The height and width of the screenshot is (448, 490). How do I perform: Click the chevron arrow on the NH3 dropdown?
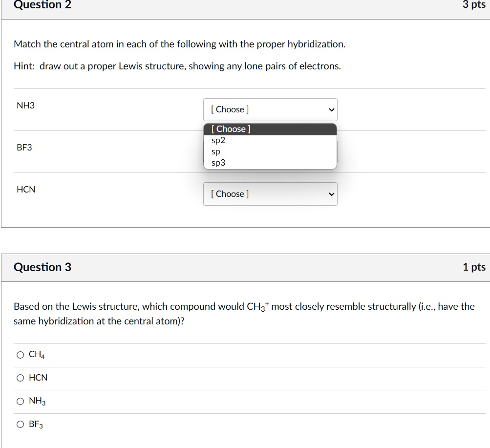pyautogui.click(x=331, y=109)
